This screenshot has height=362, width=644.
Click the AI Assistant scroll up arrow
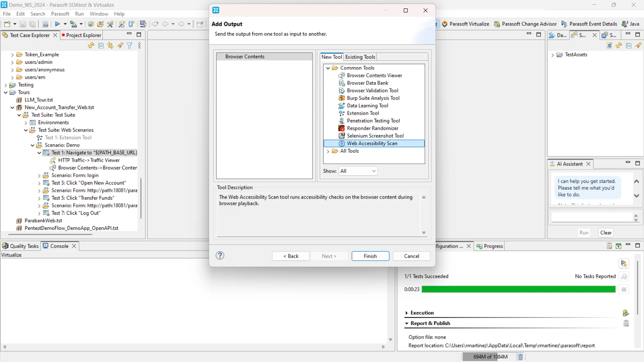(636, 182)
